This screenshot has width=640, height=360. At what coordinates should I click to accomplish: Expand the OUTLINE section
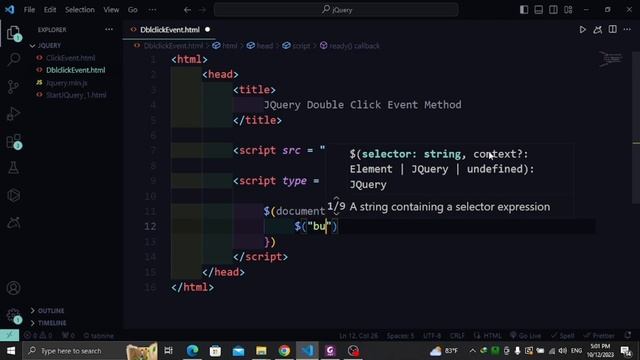pyautogui.click(x=51, y=311)
